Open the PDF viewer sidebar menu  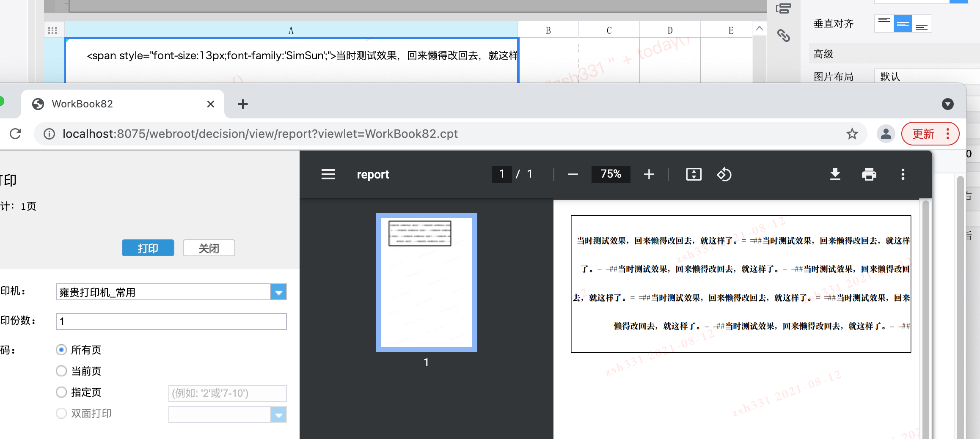click(328, 174)
